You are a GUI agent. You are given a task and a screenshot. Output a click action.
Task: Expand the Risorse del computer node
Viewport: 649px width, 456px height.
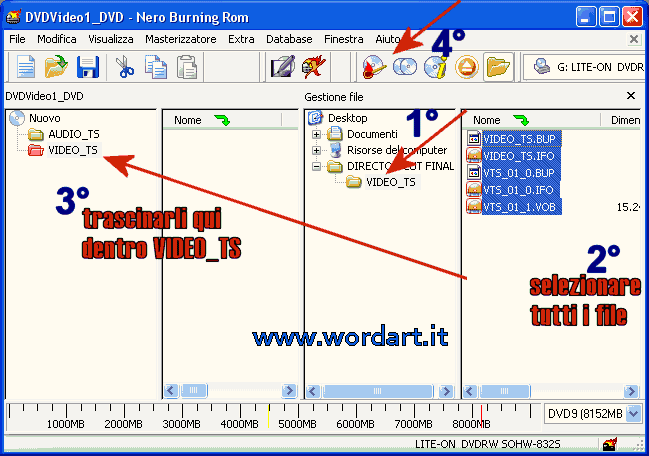316,151
